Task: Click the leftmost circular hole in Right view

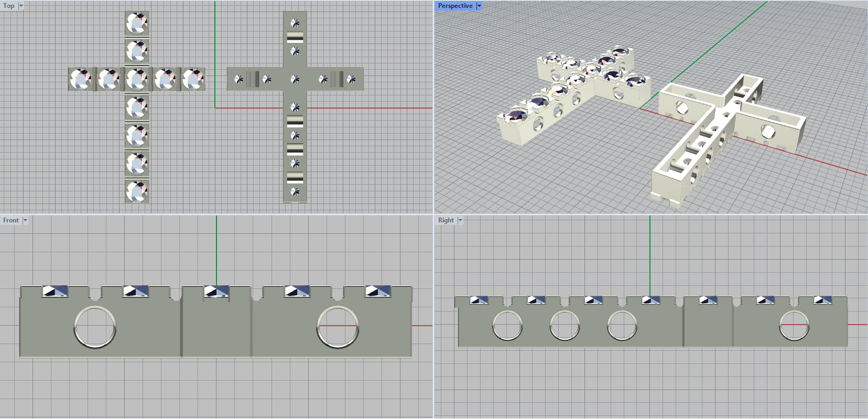Action: click(x=507, y=326)
